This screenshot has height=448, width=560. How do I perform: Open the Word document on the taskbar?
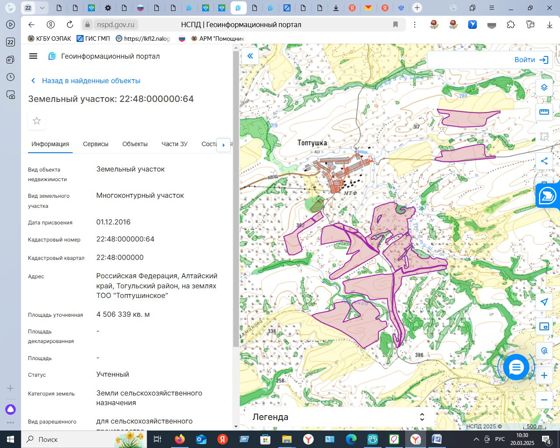[436, 439]
